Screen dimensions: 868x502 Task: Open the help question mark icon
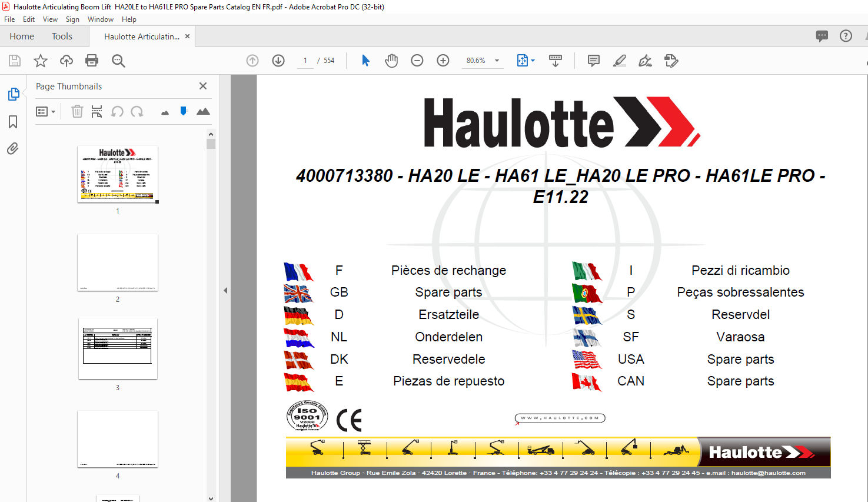point(846,36)
